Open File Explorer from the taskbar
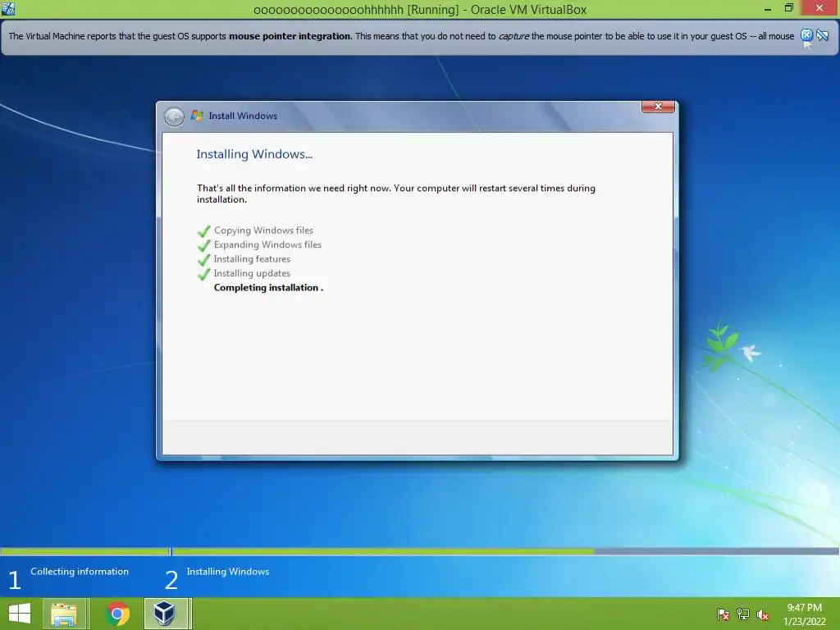Viewport: 840px width, 630px height. 64,614
